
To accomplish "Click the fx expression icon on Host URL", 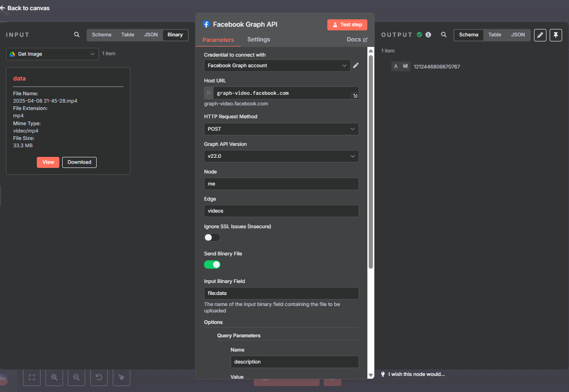I will pyautogui.click(x=209, y=93).
